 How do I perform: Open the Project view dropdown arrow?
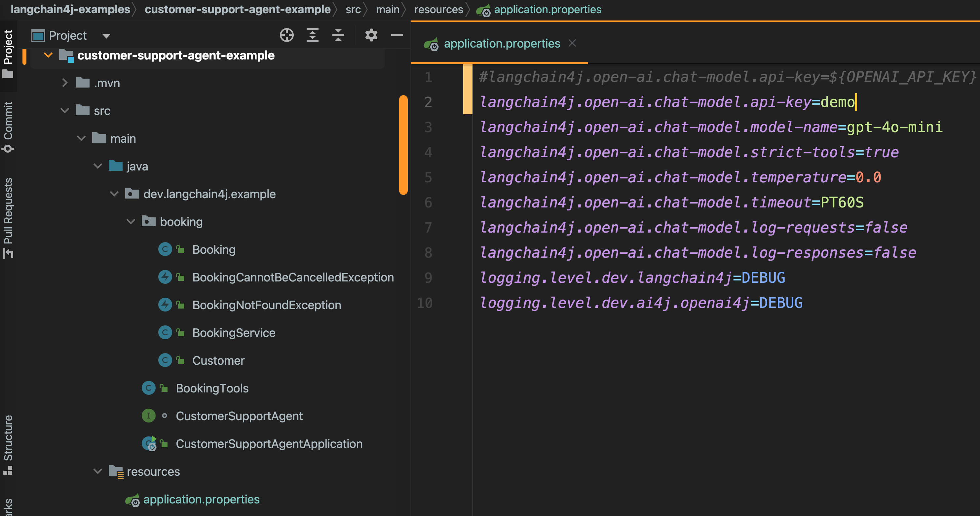(x=106, y=36)
